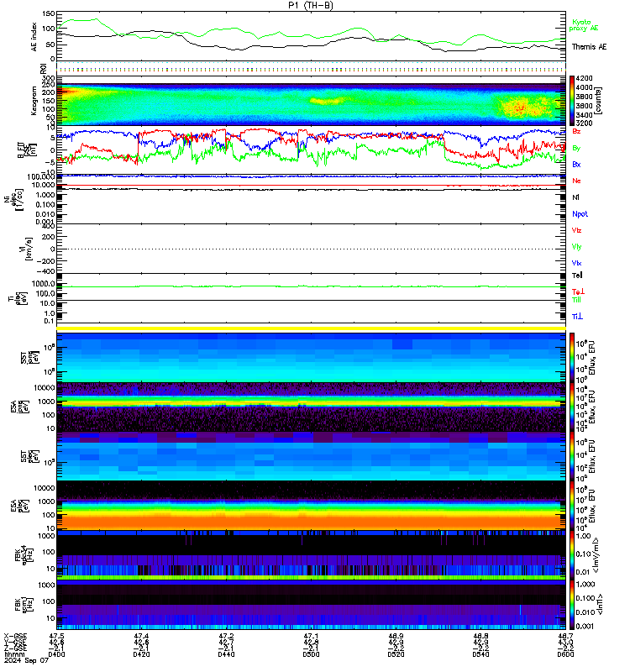
Task: Select the "Kyoto proxy AE" legend label
Action: coord(583,25)
